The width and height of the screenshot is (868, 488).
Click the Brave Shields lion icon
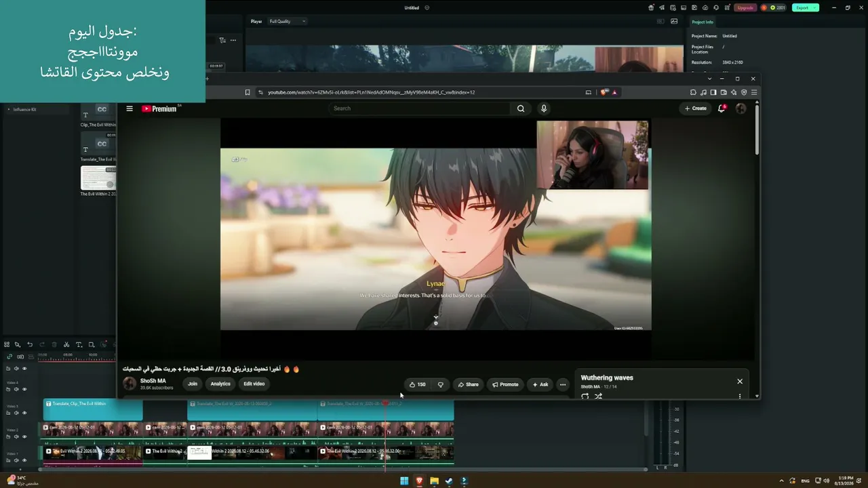pos(604,92)
